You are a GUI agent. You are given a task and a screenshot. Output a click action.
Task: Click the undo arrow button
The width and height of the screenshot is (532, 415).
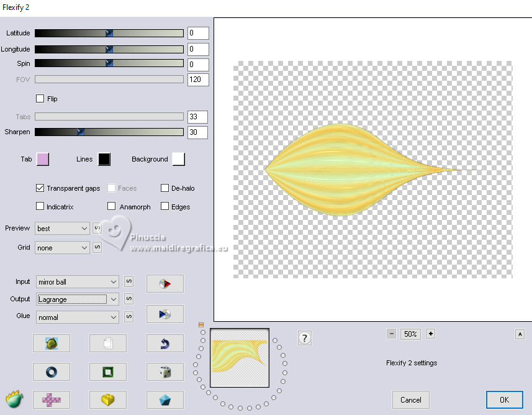(x=165, y=344)
